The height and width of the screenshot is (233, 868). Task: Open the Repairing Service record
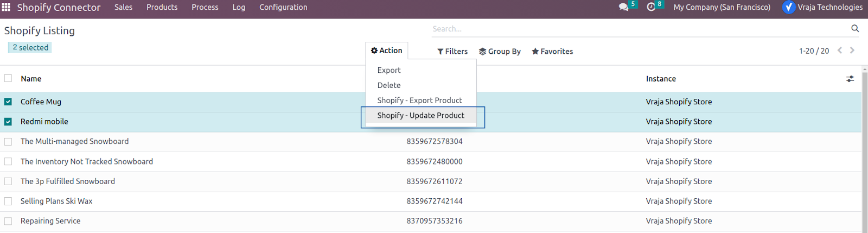coord(50,221)
